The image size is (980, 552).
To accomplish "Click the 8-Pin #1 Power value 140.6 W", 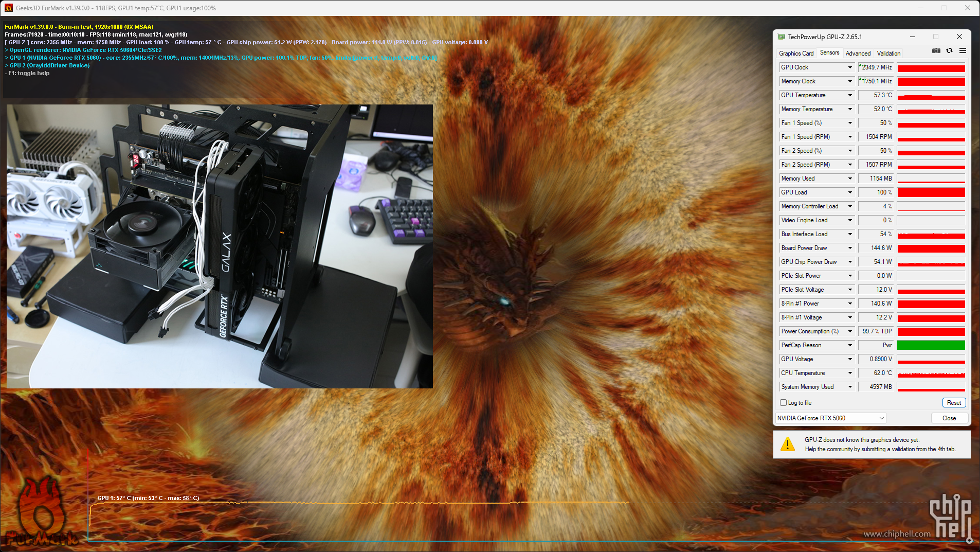I will click(877, 304).
